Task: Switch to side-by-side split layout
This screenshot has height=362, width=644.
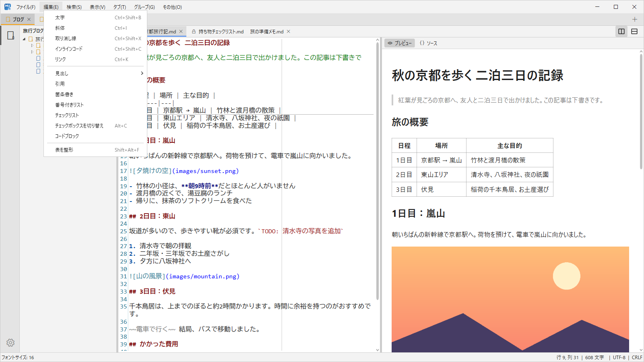Action: (x=621, y=31)
